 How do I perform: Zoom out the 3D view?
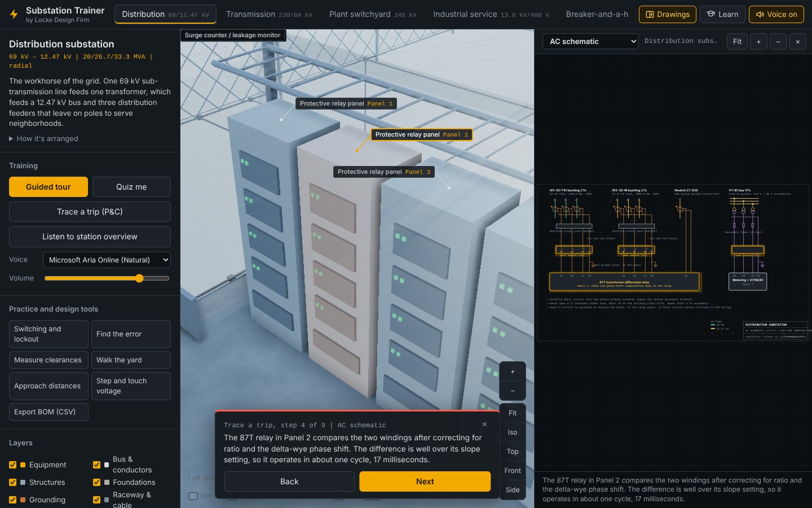click(513, 391)
